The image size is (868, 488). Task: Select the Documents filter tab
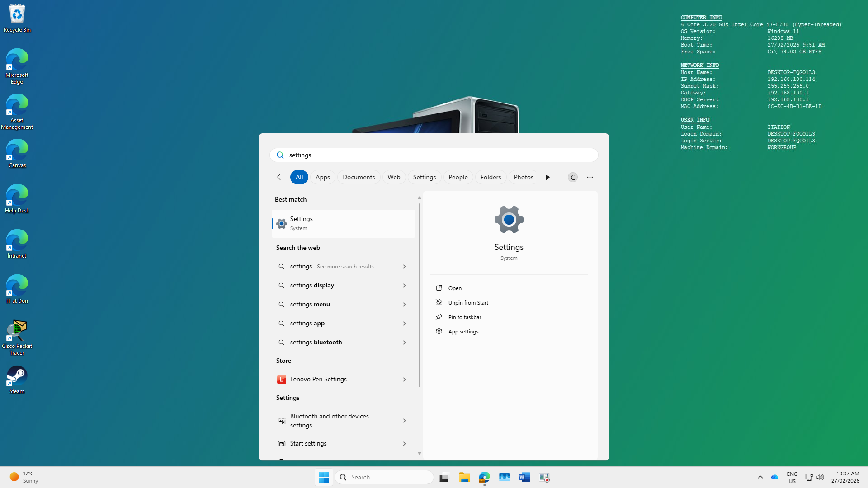pyautogui.click(x=359, y=177)
